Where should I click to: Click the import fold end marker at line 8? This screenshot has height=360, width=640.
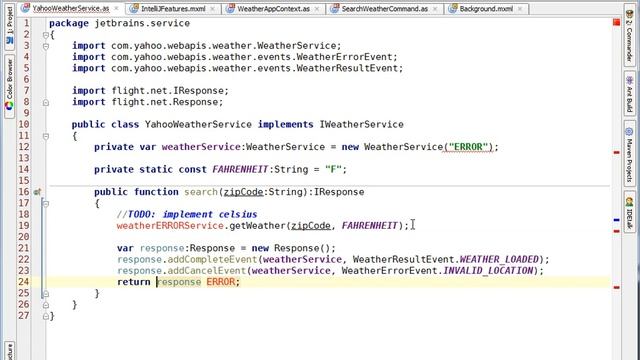[x=46, y=102]
